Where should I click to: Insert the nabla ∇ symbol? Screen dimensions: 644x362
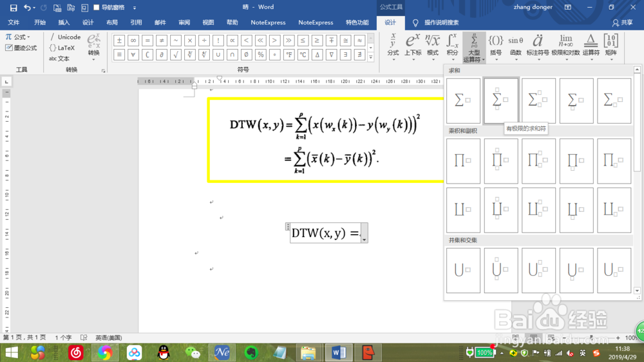[332, 54]
